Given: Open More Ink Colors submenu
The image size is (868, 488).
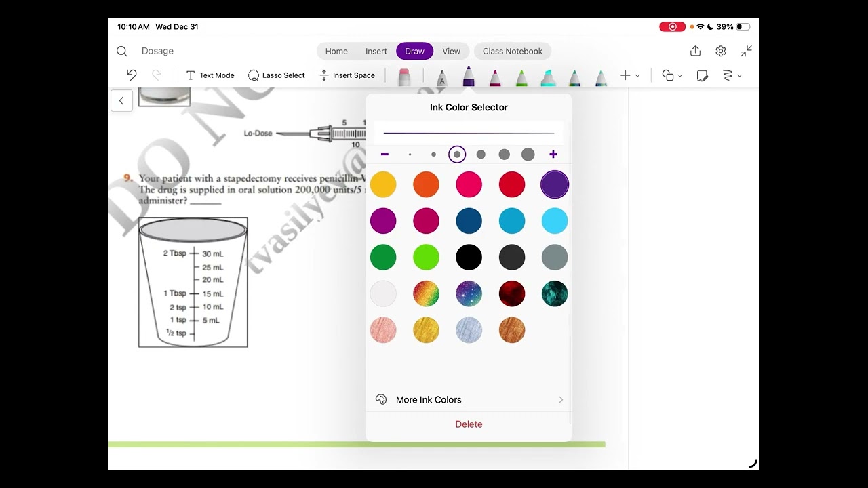Looking at the screenshot, I should 469,400.
